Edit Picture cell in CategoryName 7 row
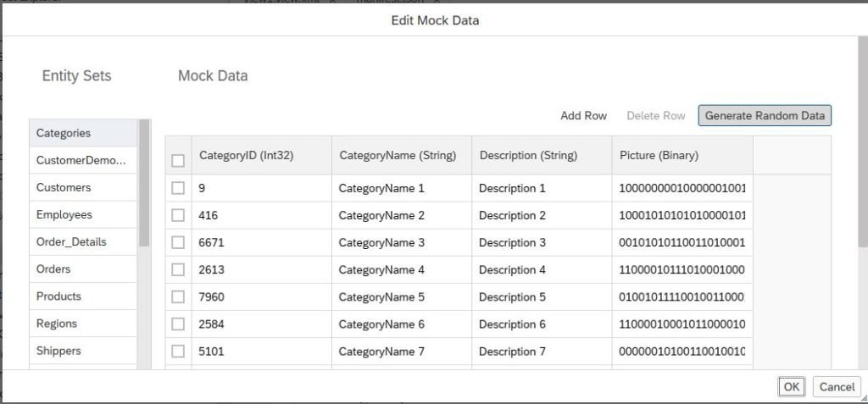The width and height of the screenshot is (868, 404). click(682, 351)
